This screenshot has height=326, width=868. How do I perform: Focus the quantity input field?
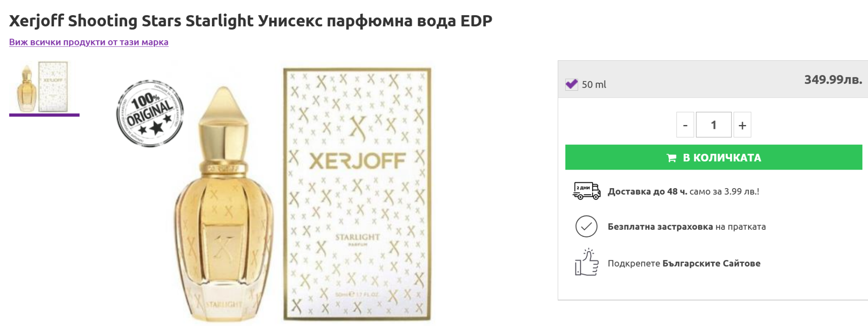pos(713,125)
